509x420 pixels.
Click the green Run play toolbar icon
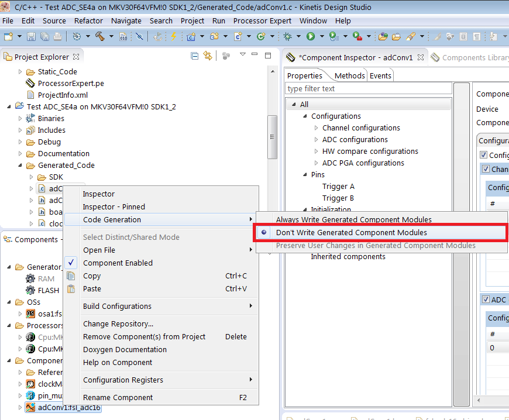pyautogui.click(x=311, y=36)
